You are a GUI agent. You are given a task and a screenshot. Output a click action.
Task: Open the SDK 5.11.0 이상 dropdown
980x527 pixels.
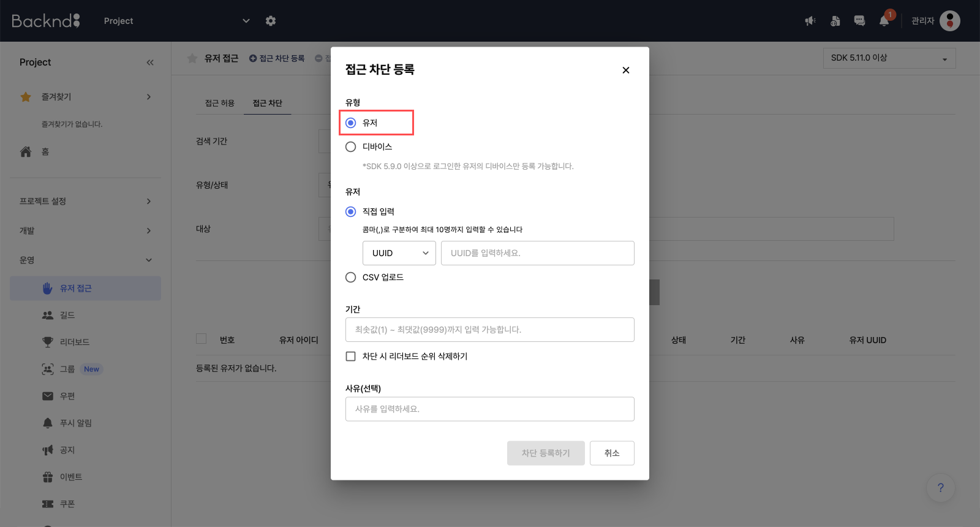(x=889, y=58)
